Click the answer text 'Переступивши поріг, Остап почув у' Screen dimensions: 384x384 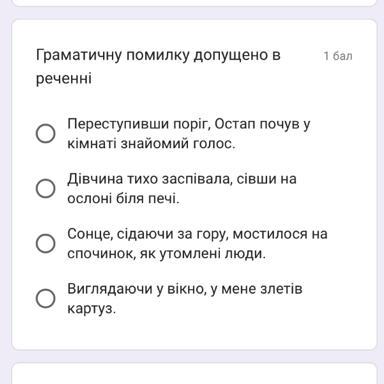coord(189,124)
